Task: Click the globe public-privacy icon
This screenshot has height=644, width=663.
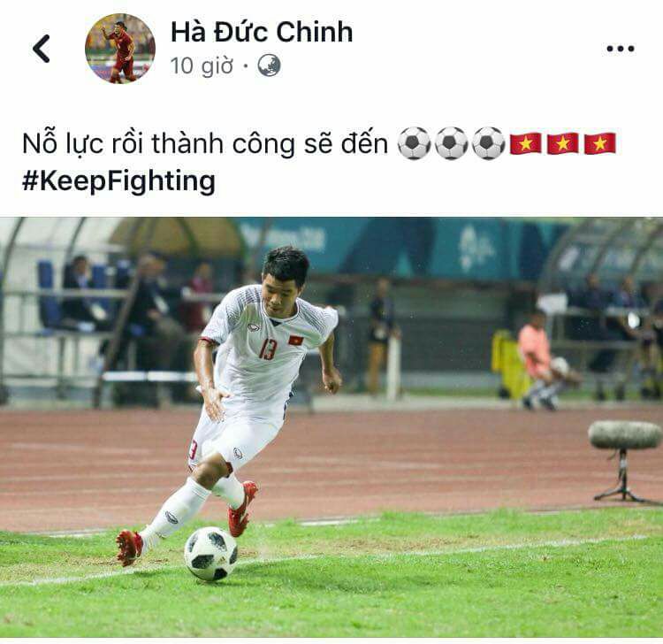Action: pos(269,65)
